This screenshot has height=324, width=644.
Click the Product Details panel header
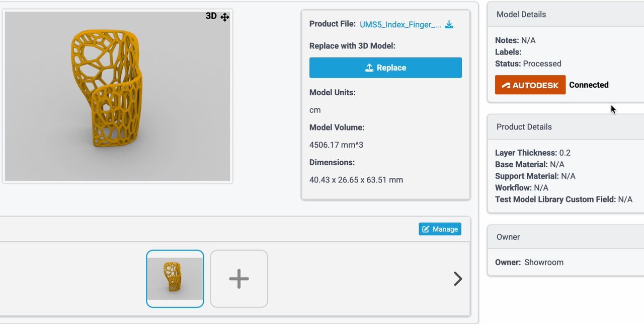tap(524, 126)
